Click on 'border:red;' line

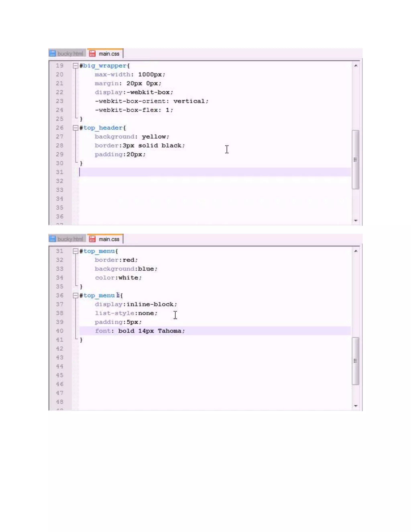(x=116, y=260)
